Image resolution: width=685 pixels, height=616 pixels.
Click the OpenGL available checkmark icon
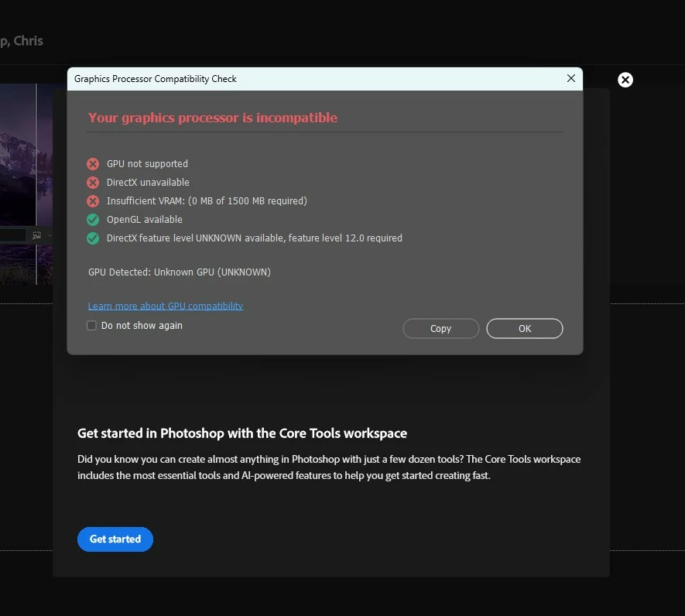93,220
